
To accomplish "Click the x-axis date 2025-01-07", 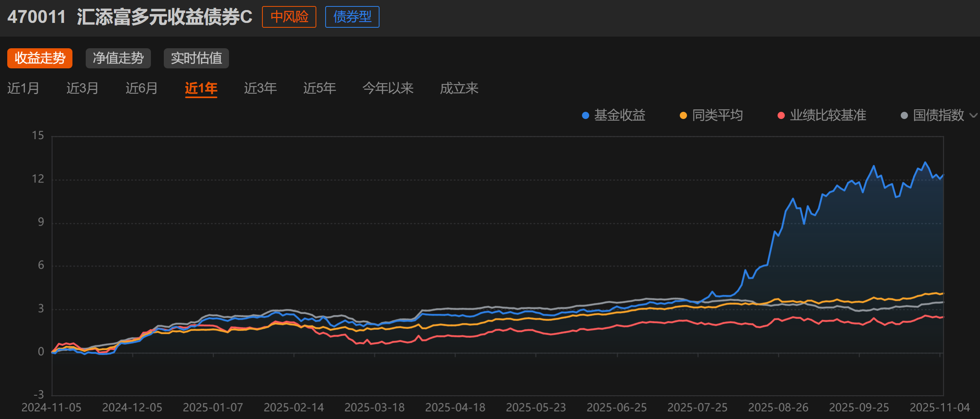I will click(213, 408).
